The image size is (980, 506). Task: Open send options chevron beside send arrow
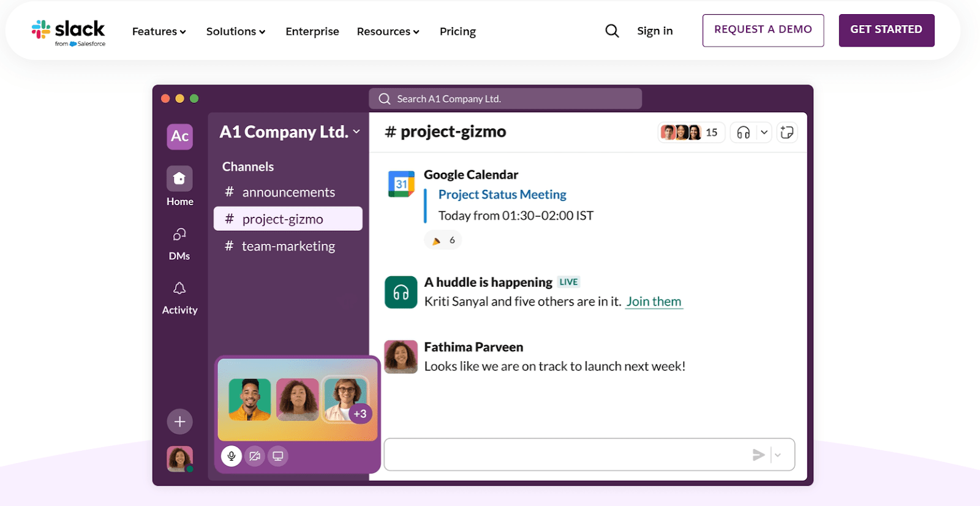tap(778, 455)
